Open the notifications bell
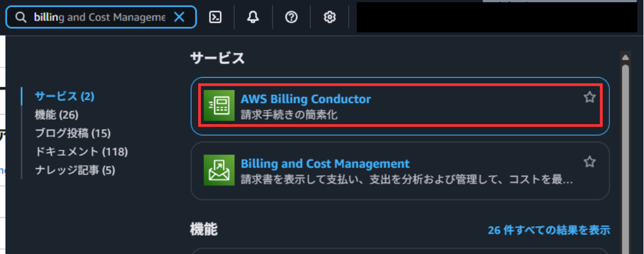 [253, 18]
